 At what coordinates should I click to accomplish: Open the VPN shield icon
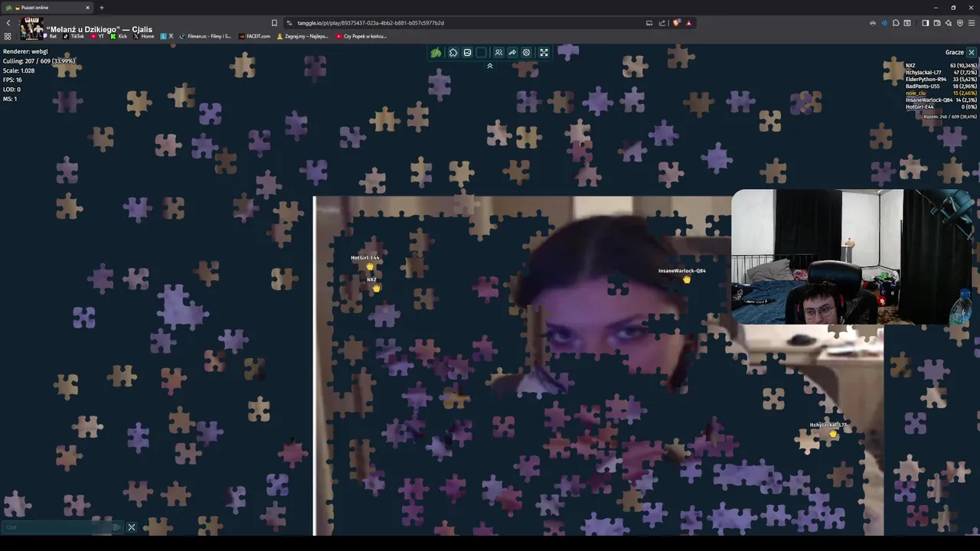959,23
